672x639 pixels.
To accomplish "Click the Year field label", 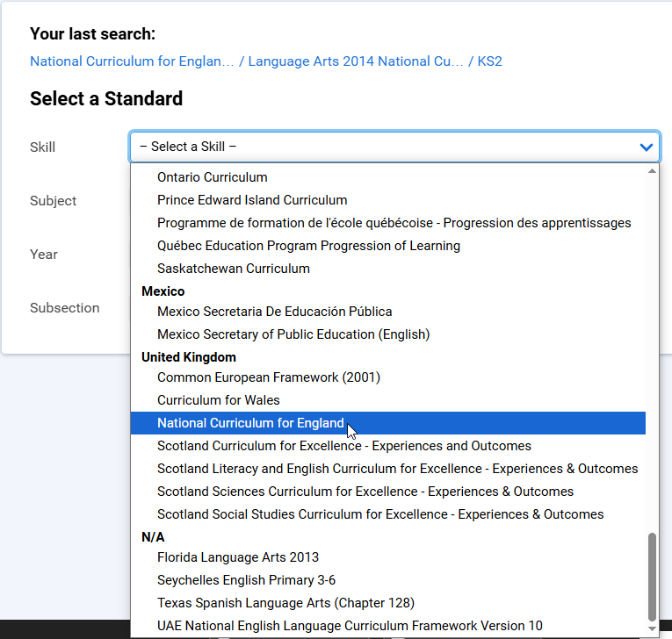I will click(x=44, y=255).
